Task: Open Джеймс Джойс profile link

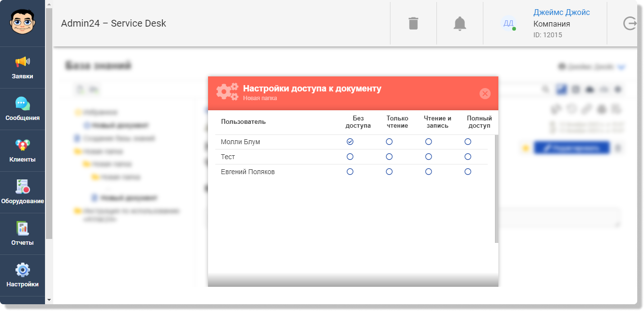Action: (x=561, y=13)
